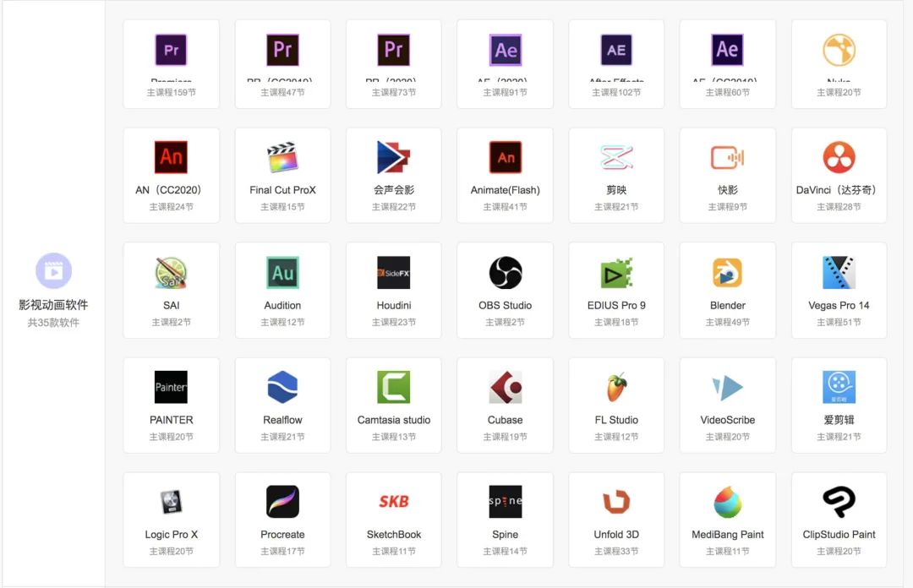Open the AN (CC2020) icon
Viewport: 913px width, 588px height.
[171, 157]
